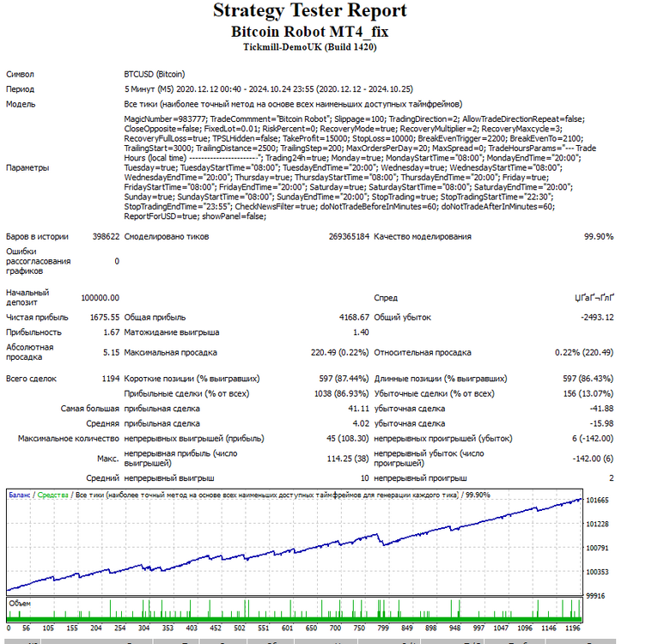Click 'Матожидание выигрыша' label
This screenshot has height=644, width=646.
[x=172, y=332]
